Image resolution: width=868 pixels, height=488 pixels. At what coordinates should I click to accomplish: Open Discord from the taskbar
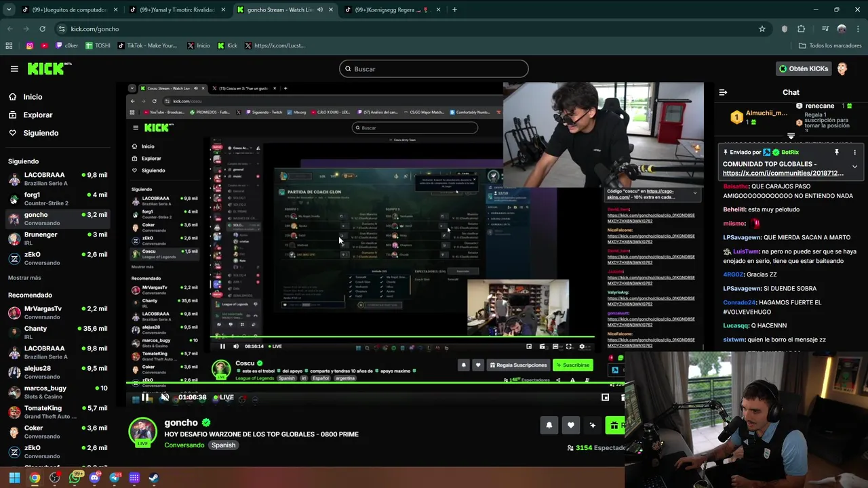(94, 478)
